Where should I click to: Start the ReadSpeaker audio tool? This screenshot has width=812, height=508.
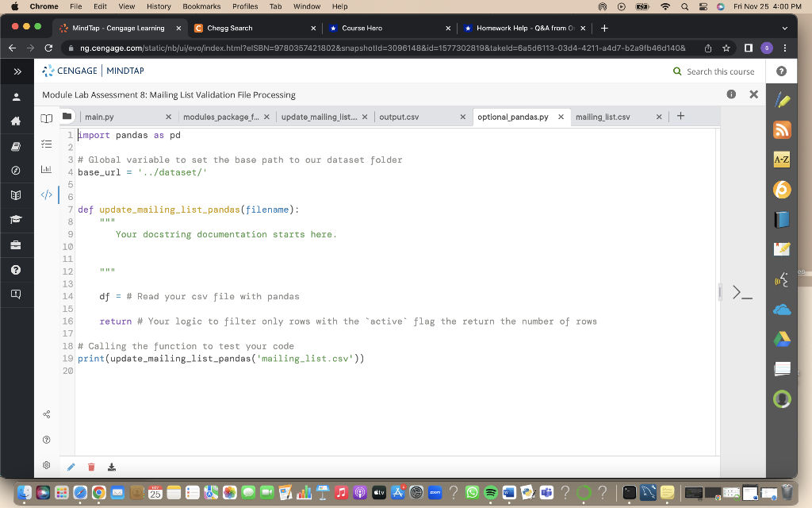[781, 279]
